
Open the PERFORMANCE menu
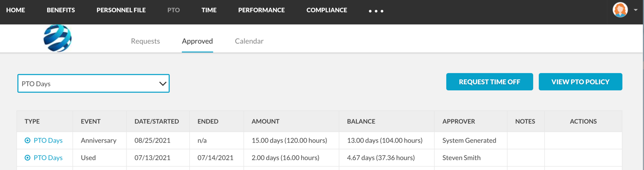pos(261,10)
